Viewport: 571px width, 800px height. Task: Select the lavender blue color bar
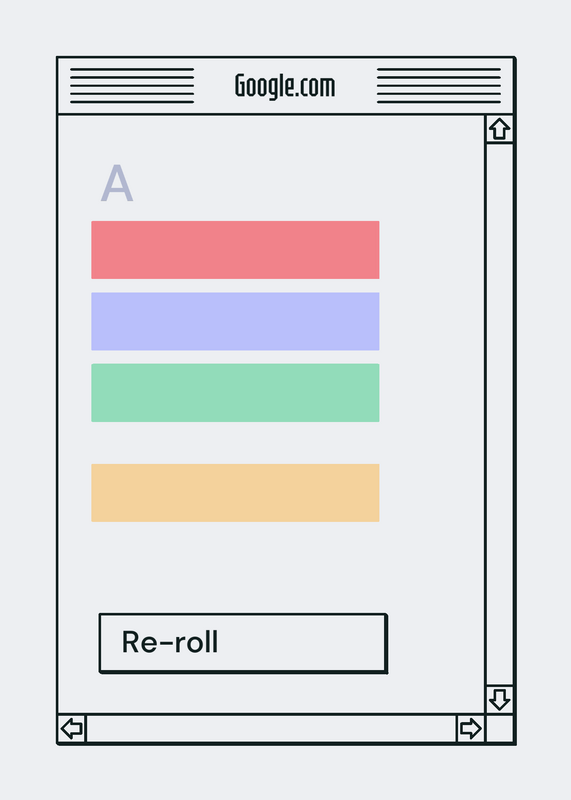point(235,321)
